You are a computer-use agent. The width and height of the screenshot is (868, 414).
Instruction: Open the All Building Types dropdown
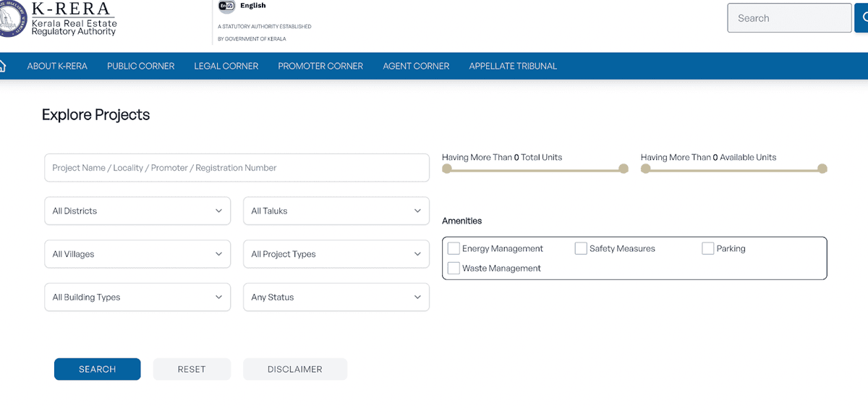(x=137, y=297)
